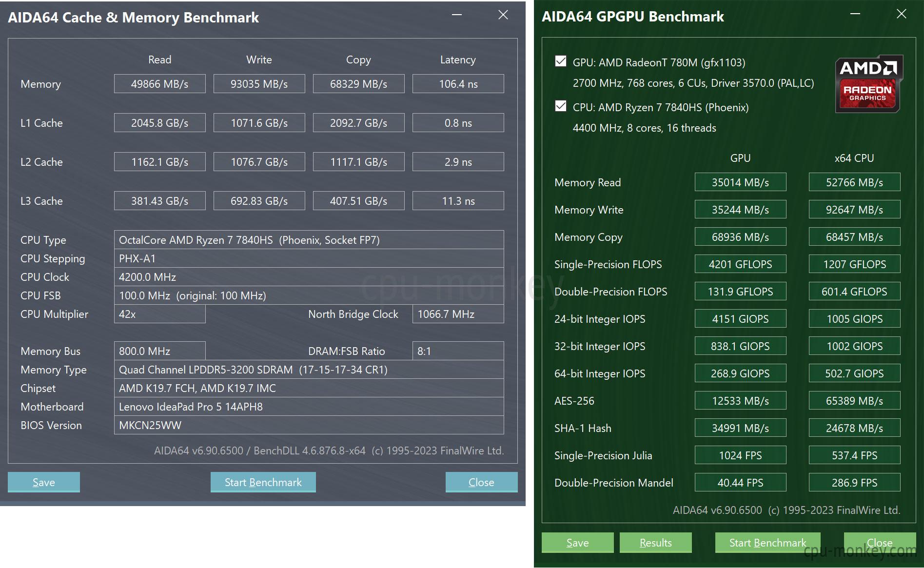924x568 pixels.
Task: Select Memory Copy value 68329 MB/s
Action: (x=359, y=84)
